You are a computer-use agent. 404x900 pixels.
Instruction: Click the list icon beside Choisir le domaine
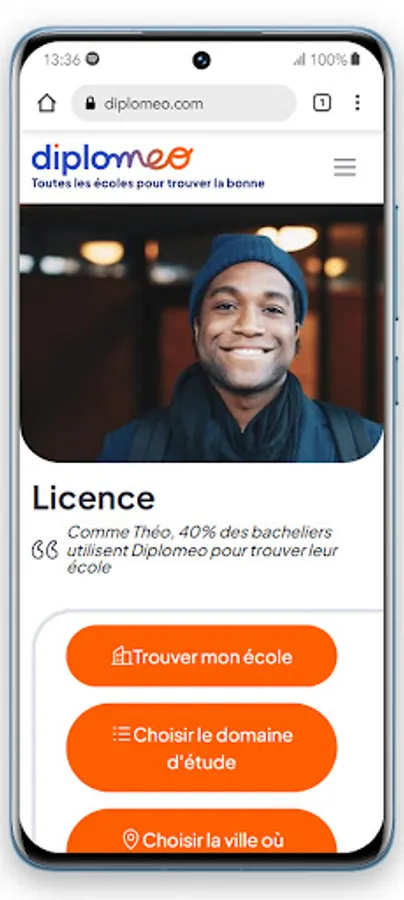(x=122, y=734)
